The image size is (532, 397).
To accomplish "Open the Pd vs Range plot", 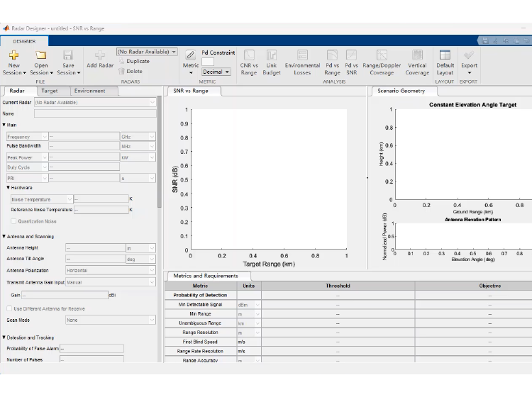I will tap(332, 62).
